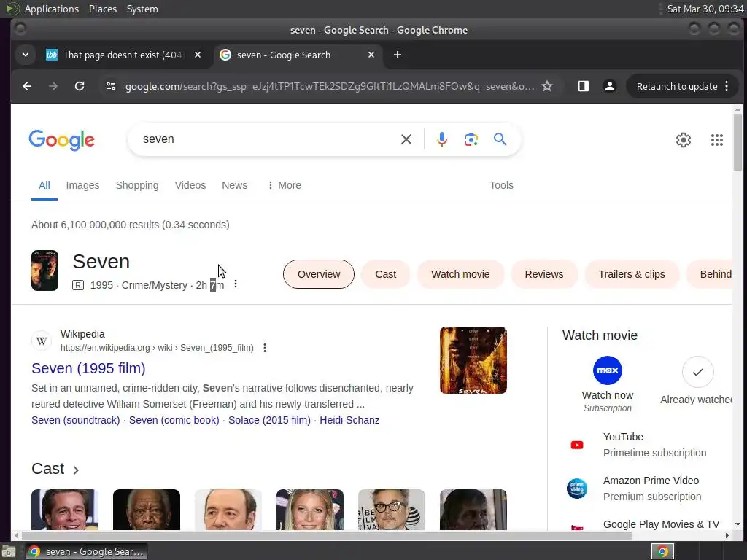
Task: Open Google quick settings gear
Action: [683, 140]
